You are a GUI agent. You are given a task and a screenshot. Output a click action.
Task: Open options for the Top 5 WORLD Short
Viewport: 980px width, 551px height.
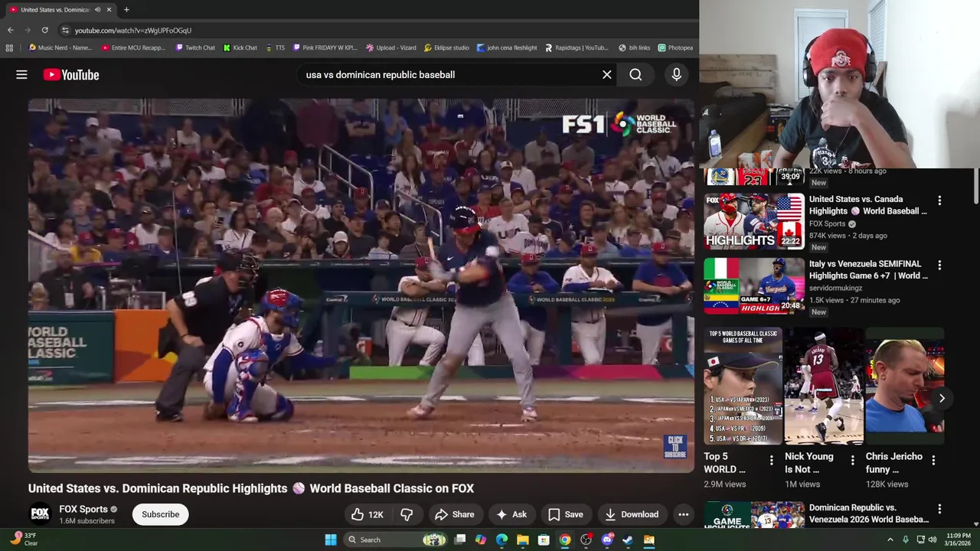pyautogui.click(x=771, y=460)
